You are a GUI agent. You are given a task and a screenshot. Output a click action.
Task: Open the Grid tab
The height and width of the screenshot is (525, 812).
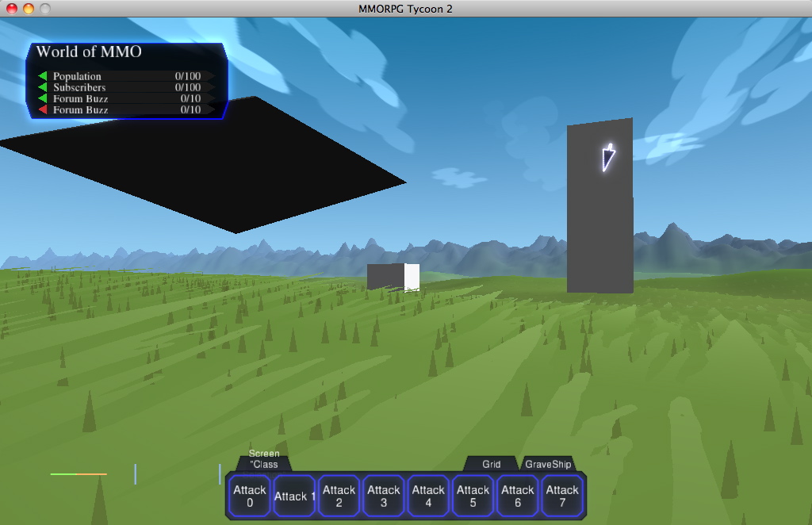492,464
